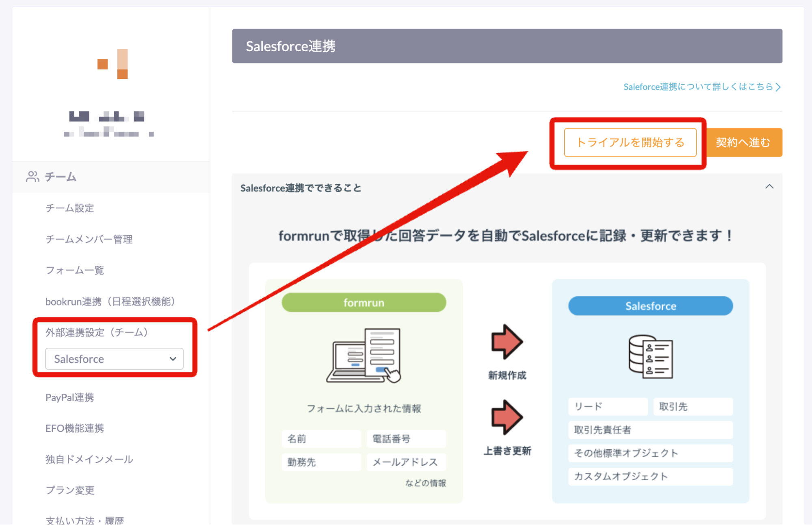Open the Salesforce external integration dropdown
This screenshot has height=525, width=812.
114,359
